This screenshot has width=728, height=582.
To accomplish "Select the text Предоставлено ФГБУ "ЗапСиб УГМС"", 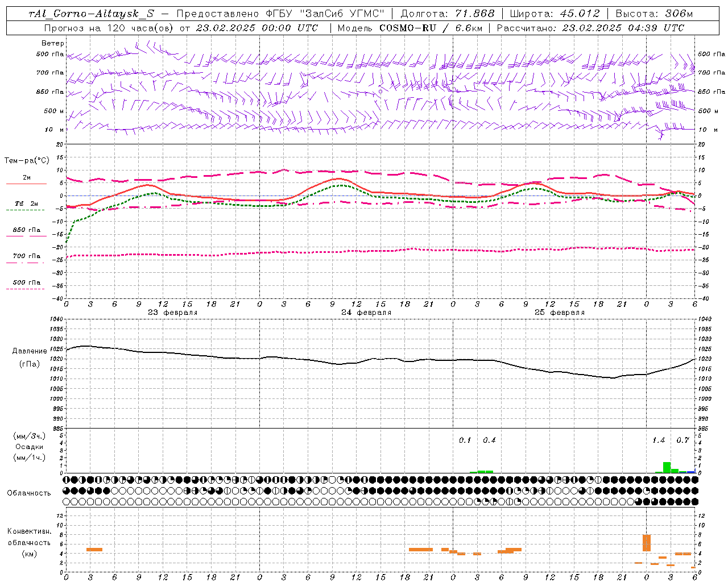I will [280, 14].
